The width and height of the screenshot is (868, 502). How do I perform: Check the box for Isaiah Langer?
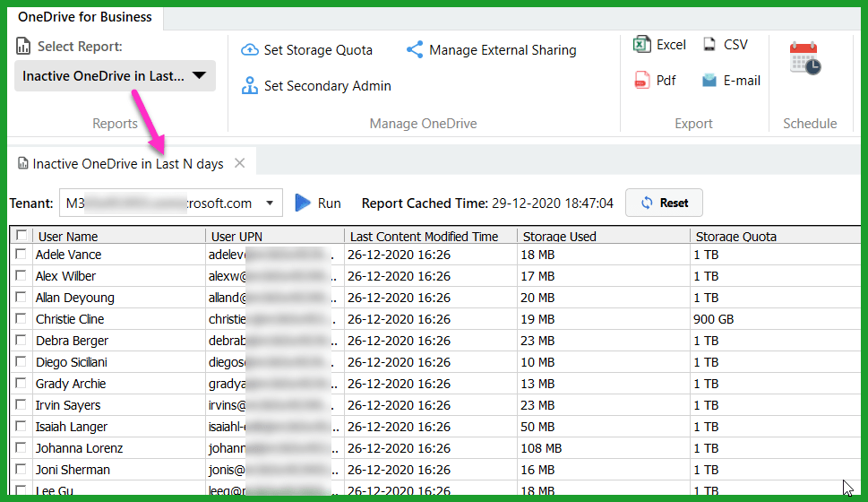(x=21, y=426)
